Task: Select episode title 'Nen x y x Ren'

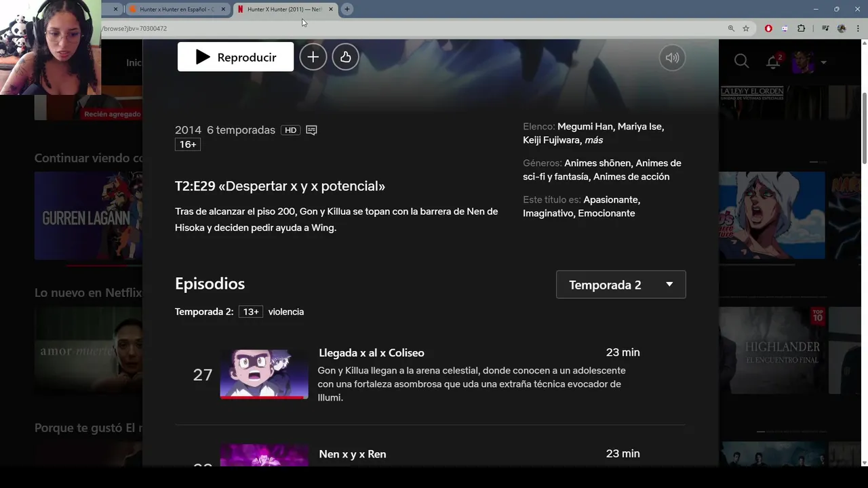Action: coord(353,454)
